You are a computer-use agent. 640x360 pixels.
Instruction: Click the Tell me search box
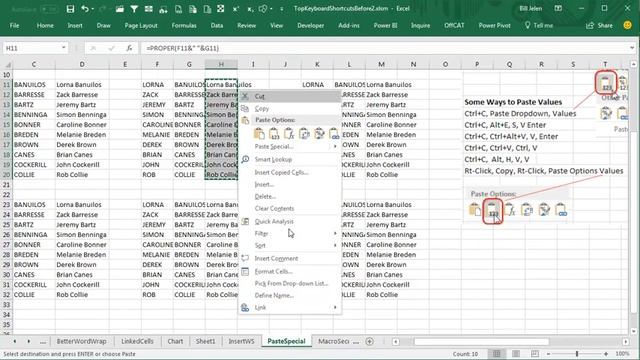539,25
